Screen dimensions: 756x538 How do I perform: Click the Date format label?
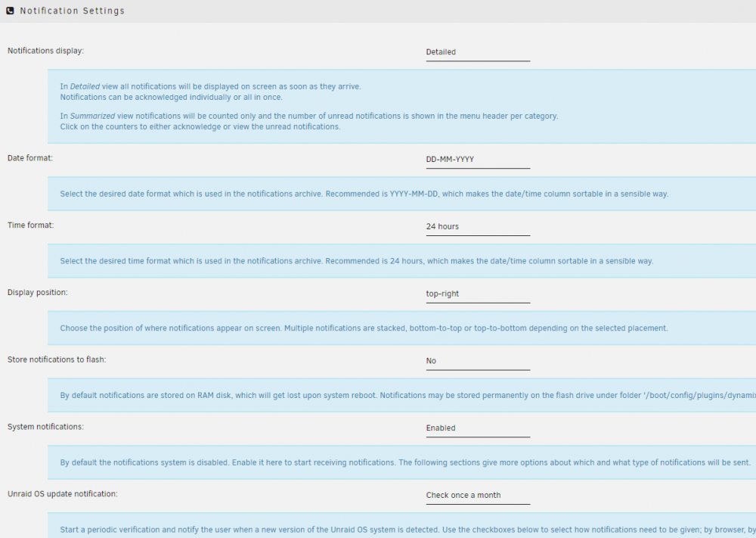(30, 158)
